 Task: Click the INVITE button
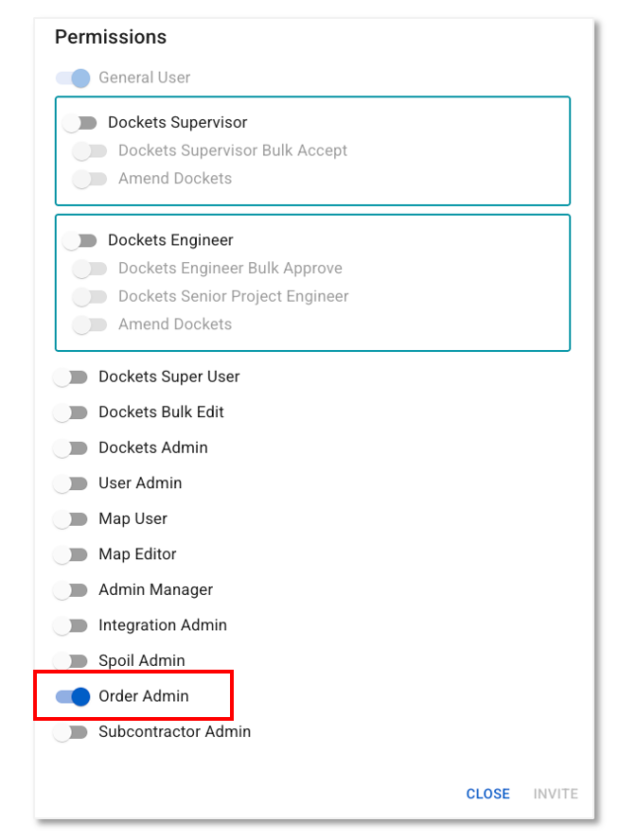[555, 794]
